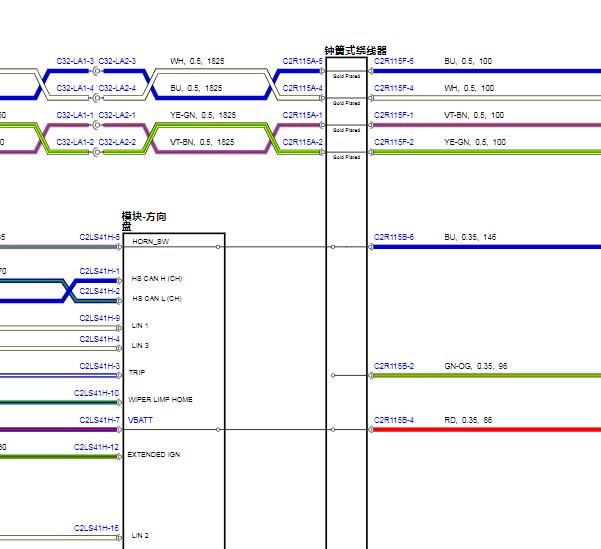Viewport: 601px width, 549px height.
Task: Select pin label C2LS41H-2
Action: click(100, 291)
